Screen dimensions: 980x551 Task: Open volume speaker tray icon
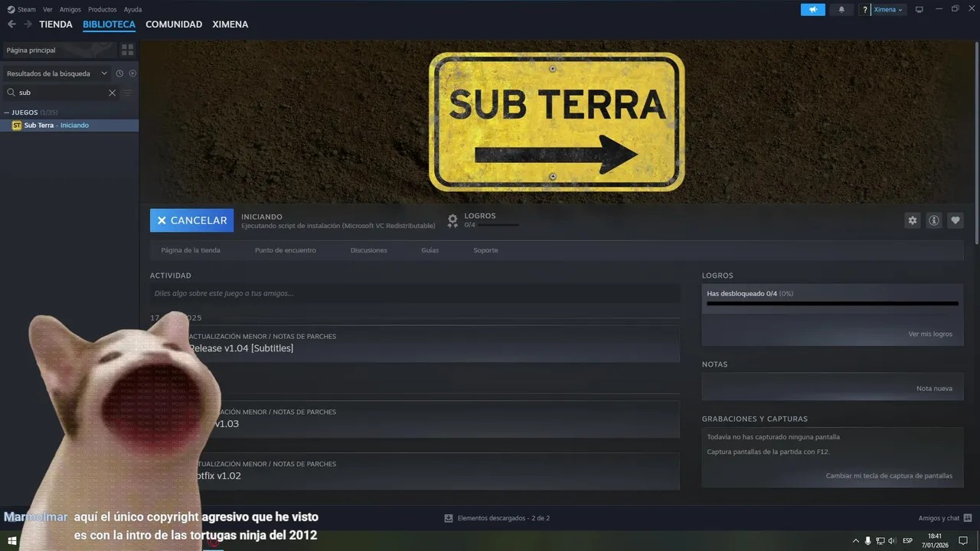(892, 540)
